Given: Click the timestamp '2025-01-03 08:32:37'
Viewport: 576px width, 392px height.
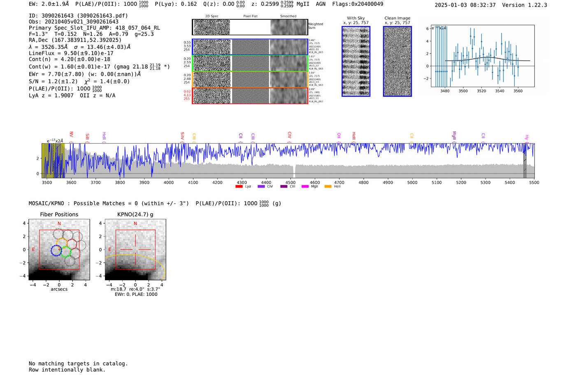Looking at the screenshot, I should [x=465, y=5].
